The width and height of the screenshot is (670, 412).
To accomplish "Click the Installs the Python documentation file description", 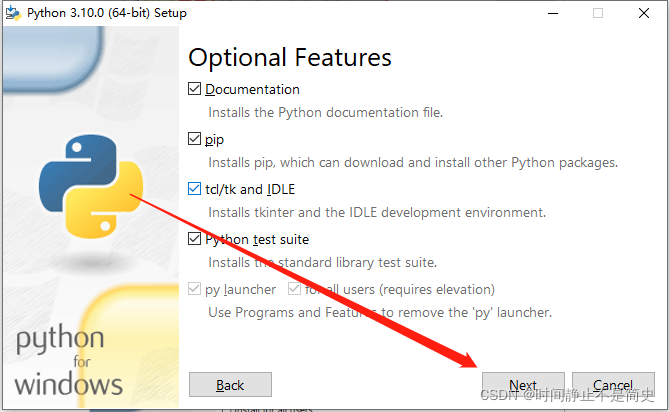I will pos(326,112).
